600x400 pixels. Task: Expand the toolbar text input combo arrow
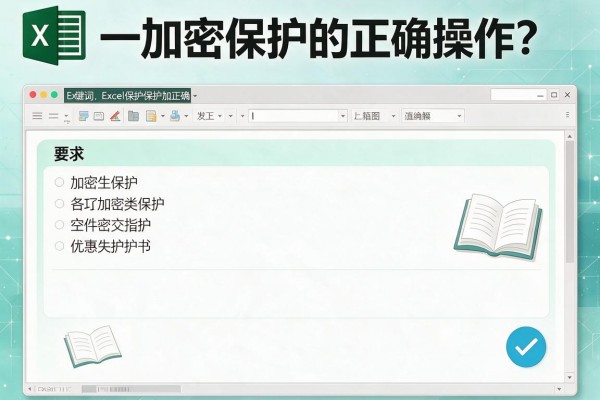click(342, 116)
